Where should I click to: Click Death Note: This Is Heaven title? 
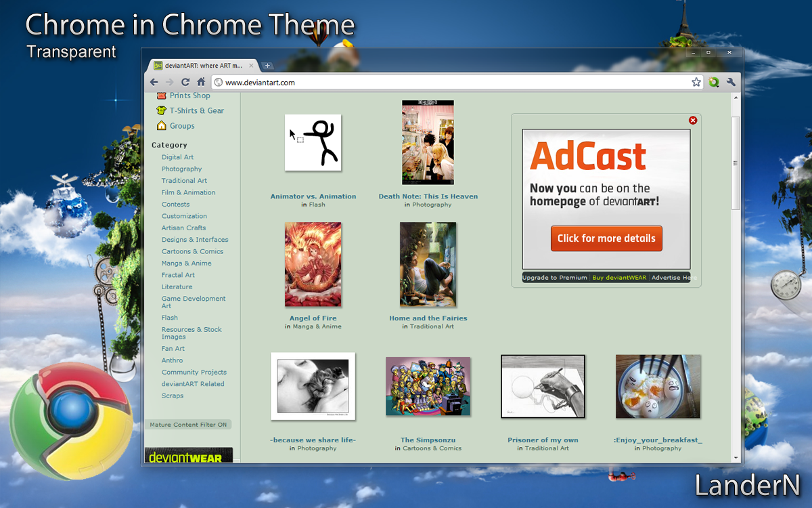[428, 196]
